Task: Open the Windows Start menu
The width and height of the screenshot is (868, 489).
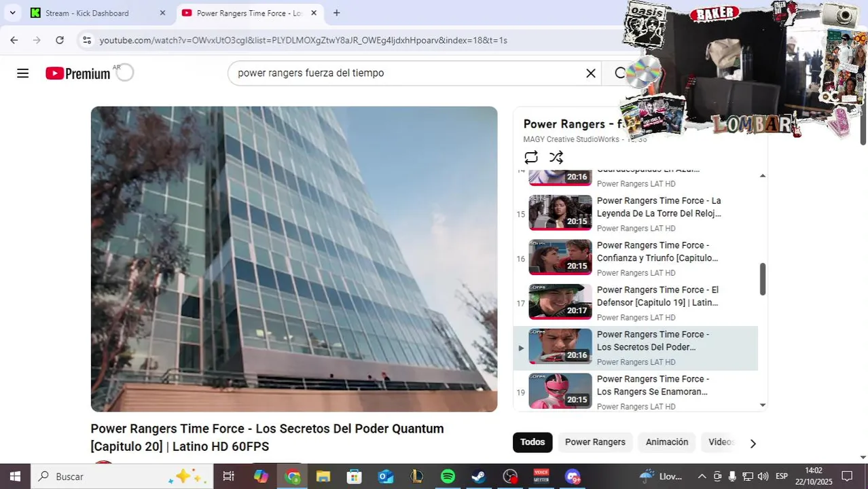Action: tap(15, 476)
